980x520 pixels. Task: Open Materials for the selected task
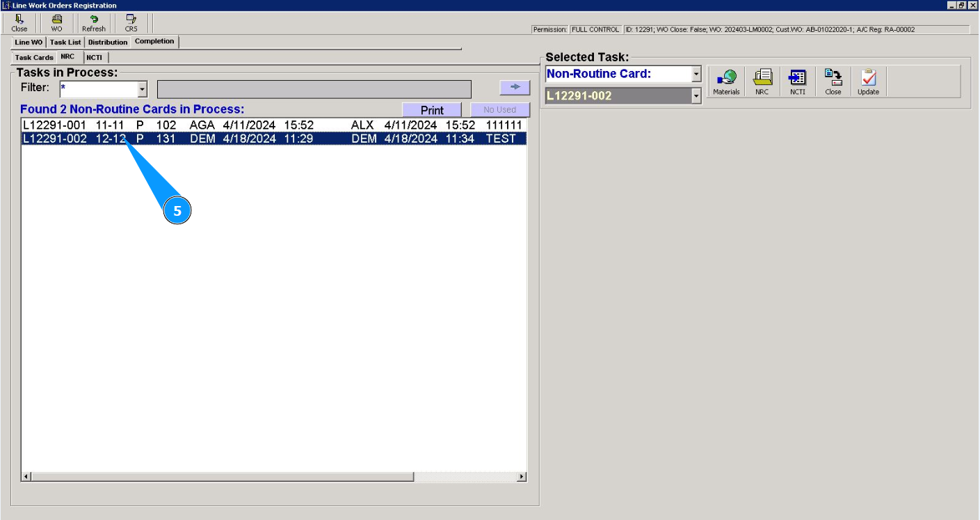pyautogui.click(x=726, y=82)
